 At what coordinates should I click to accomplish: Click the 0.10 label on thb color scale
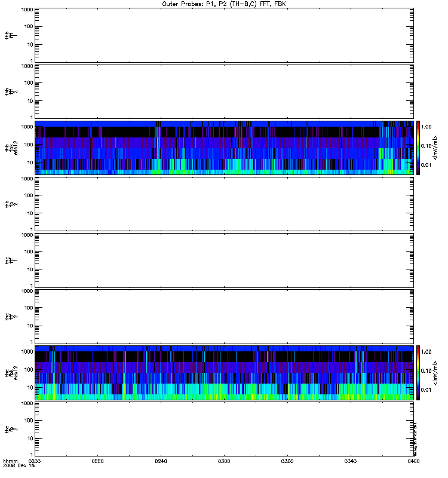pos(426,146)
